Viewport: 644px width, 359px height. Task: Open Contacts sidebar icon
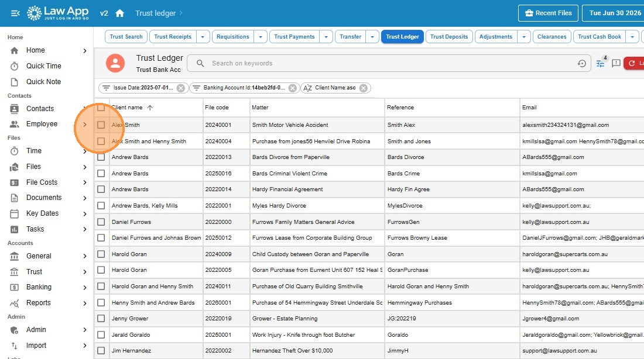[15, 109]
